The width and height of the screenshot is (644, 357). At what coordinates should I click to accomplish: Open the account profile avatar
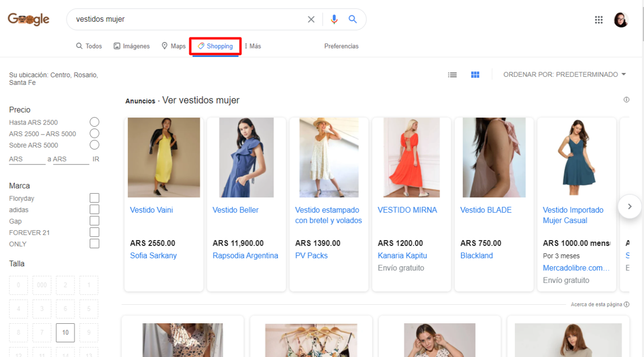[x=621, y=20]
